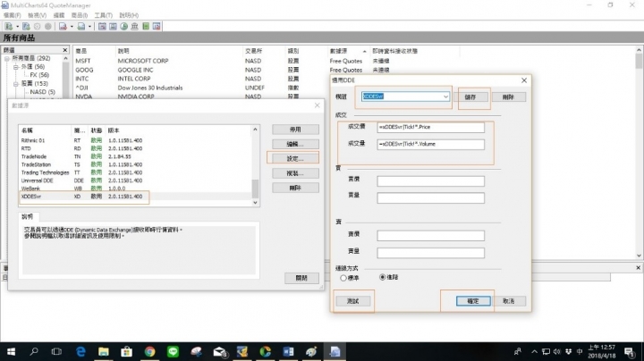This screenshot has width=644, height=361.
Task: Select the 標準 connection mode radio button
Action: point(343,278)
